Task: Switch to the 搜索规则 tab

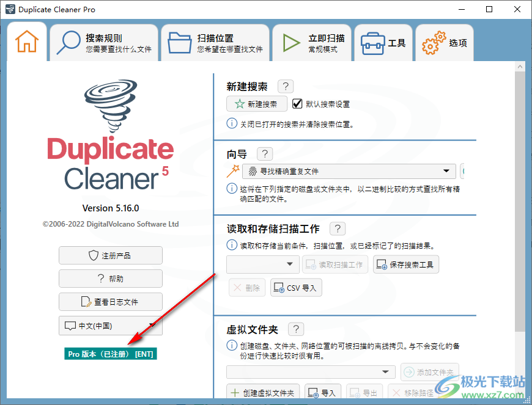Action: tap(104, 43)
